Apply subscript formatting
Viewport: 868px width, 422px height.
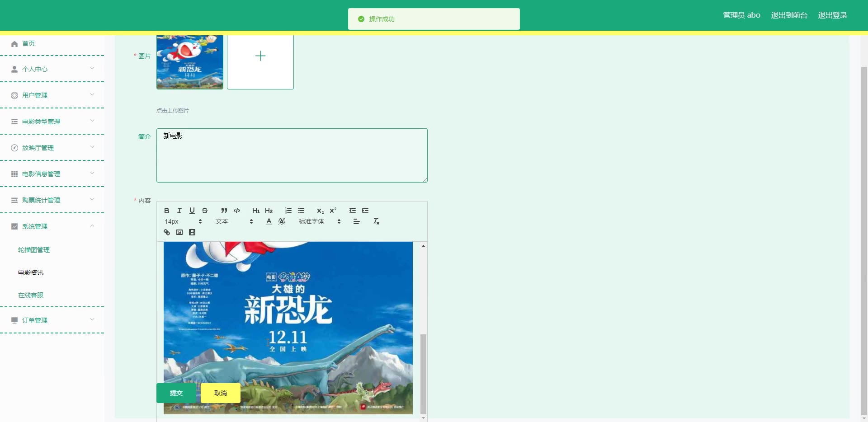click(x=320, y=211)
